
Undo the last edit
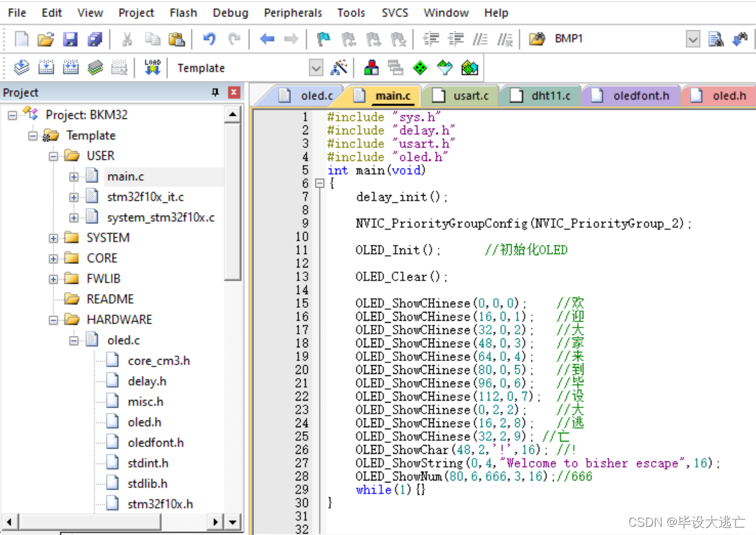[x=209, y=39]
